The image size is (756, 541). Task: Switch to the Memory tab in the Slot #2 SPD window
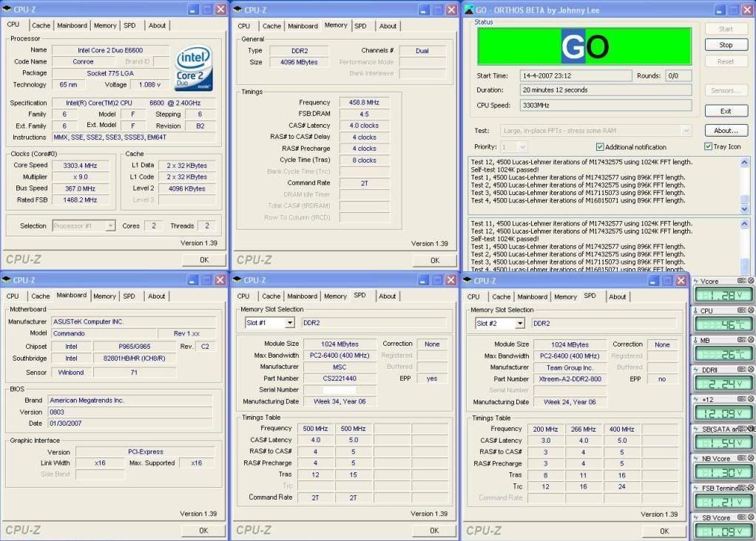tap(566, 297)
